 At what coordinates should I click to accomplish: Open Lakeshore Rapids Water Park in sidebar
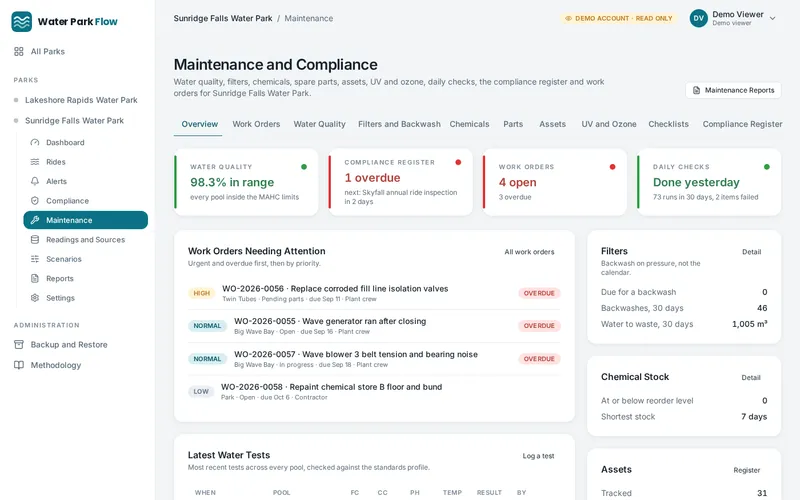pos(81,100)
